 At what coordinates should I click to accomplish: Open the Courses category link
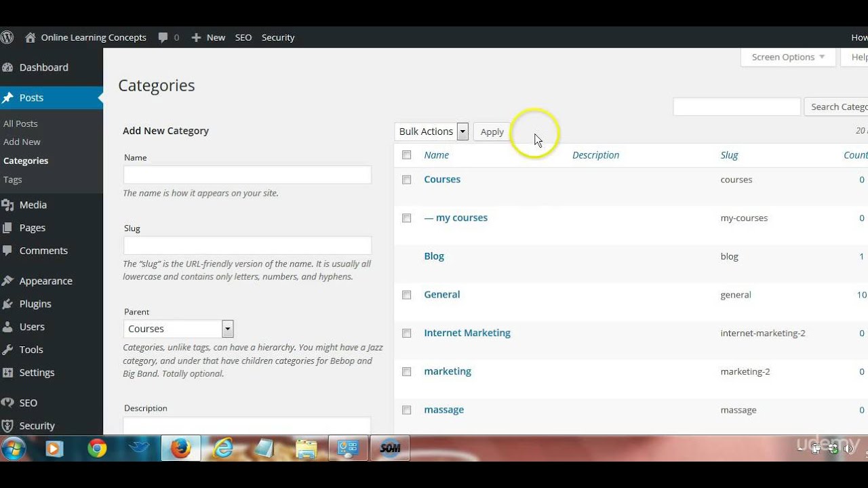pos(442,179)
